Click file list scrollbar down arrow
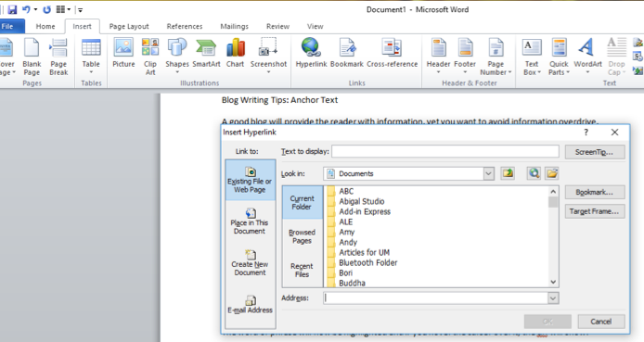The height and width of the screenshot is (342, 644). pos(553,282)
